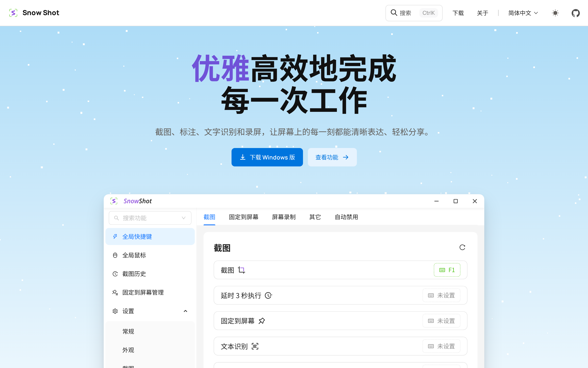
Task: Click the scan icon next to 文本识别
Action: 255,346
